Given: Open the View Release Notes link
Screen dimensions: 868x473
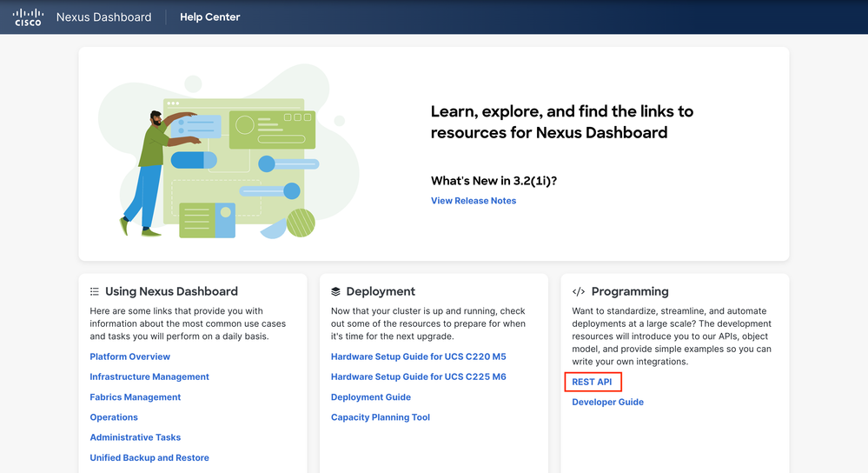Looking at the screenshot, I should tap(474, 201).
